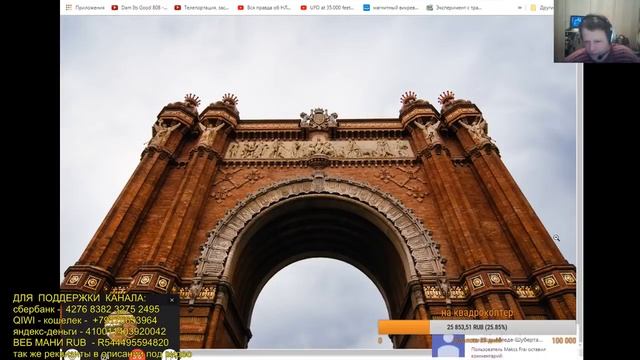Open the other bookmarks folder icon
Image resolution: width=640 pixels, height=360 pixels.
point(533,7)
